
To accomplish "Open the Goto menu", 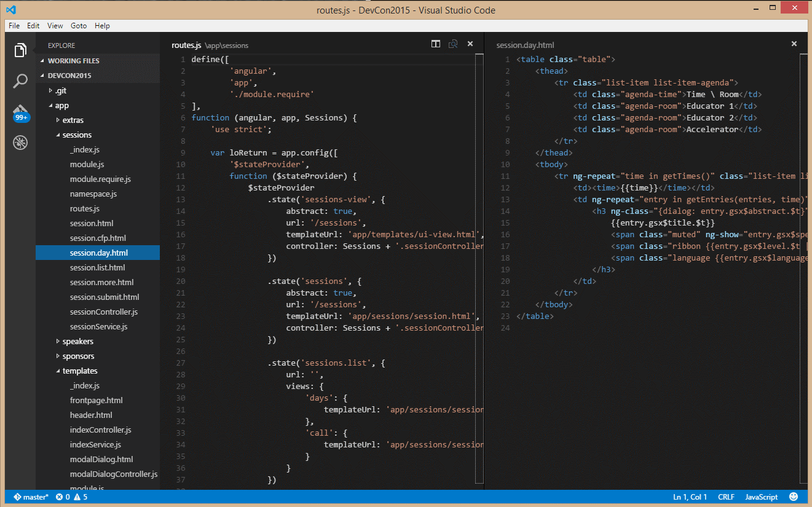I will [78, 25].
